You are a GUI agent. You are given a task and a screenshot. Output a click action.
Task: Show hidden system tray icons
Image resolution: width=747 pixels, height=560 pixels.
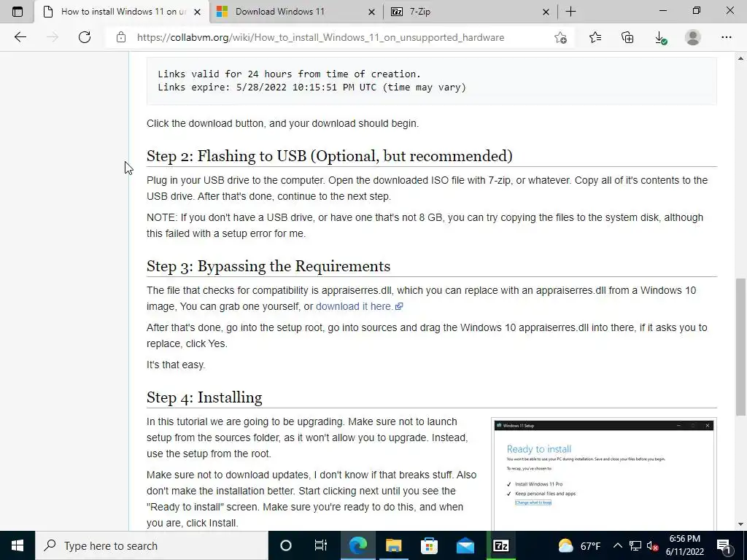[617, 545]
